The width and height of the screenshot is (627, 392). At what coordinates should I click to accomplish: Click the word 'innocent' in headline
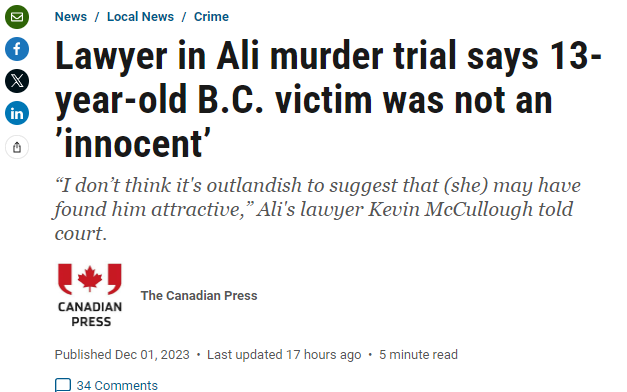pyautogui.click(x=133, y=143)
